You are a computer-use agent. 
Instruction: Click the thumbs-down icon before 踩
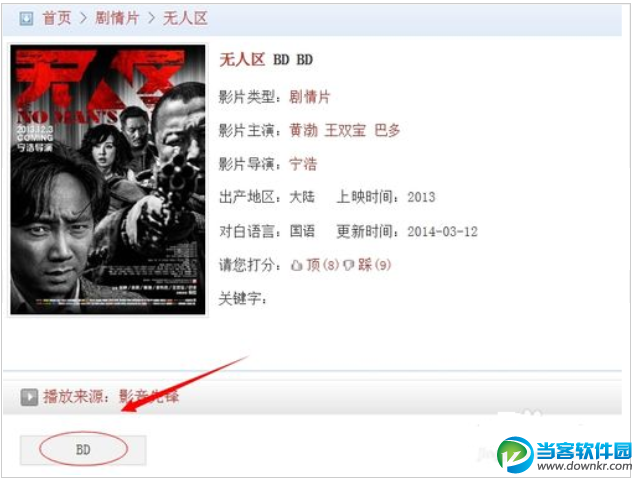click(x=348, y=265)
